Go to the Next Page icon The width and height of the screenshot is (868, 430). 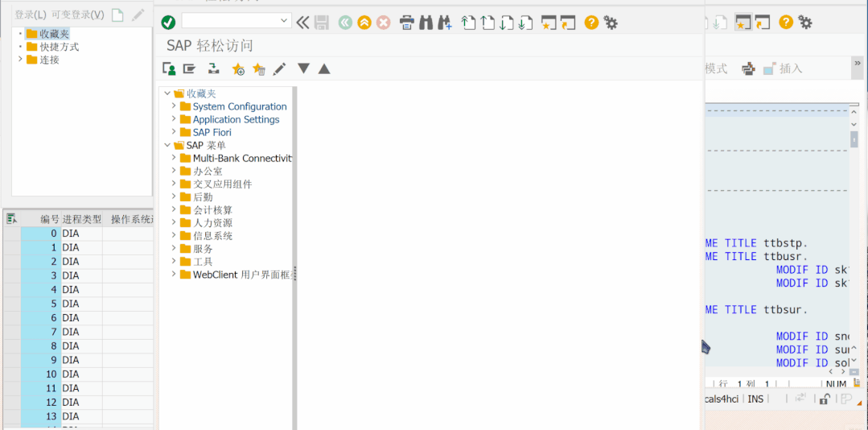pos(506,23)
